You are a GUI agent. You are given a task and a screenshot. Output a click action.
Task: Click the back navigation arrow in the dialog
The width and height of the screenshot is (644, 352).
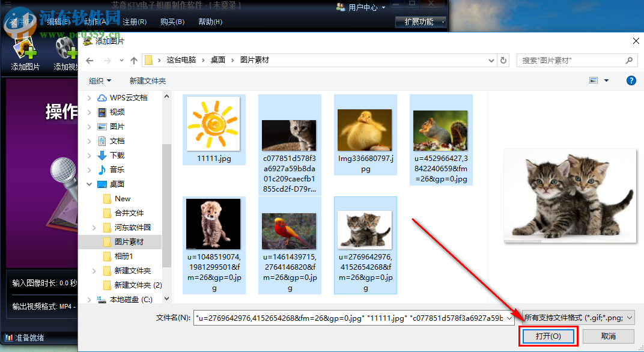(90, 60)
